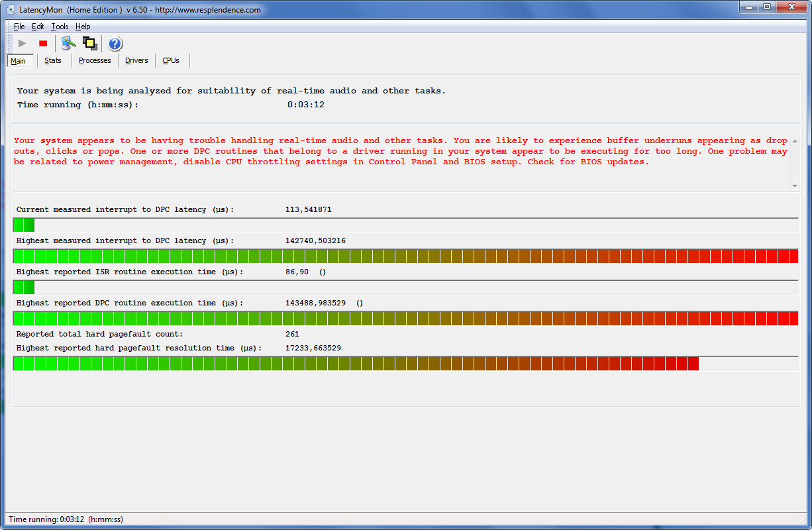Screen dimensions: 812x530
Task: Click the highest interrupt to DPC latency bar
Action: coord(405,256)
